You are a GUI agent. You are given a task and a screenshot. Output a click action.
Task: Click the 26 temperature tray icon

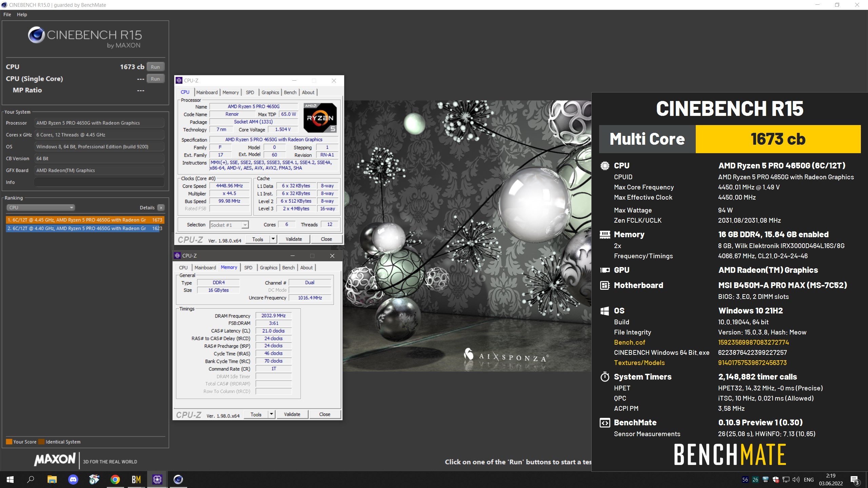point(755,480)
